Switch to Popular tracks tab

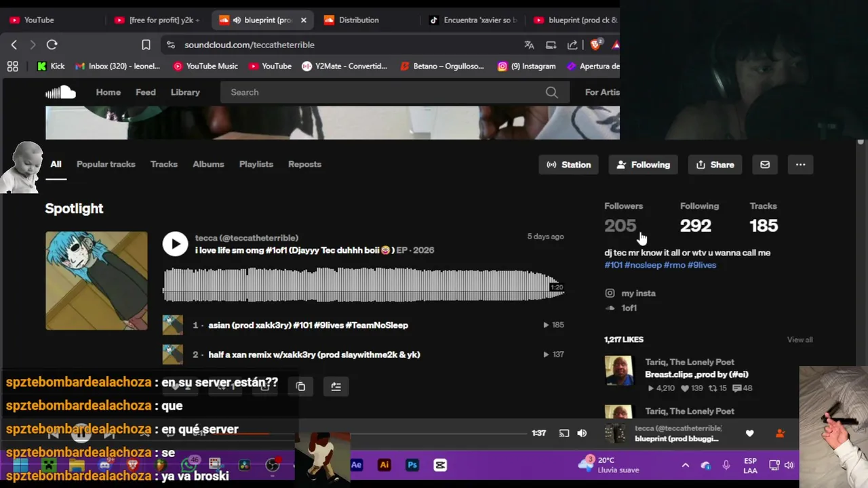pyautogui.click(x=106, y=164)
